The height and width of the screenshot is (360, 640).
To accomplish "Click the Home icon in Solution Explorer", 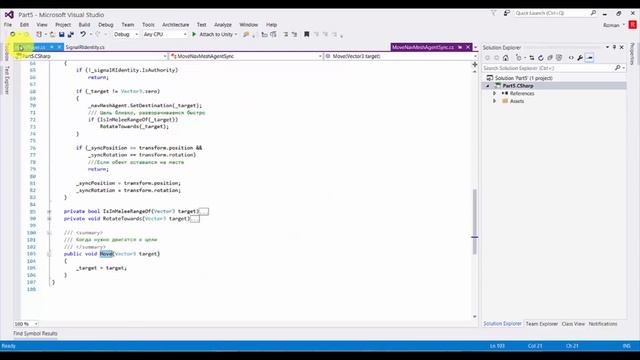I will 506,58.
